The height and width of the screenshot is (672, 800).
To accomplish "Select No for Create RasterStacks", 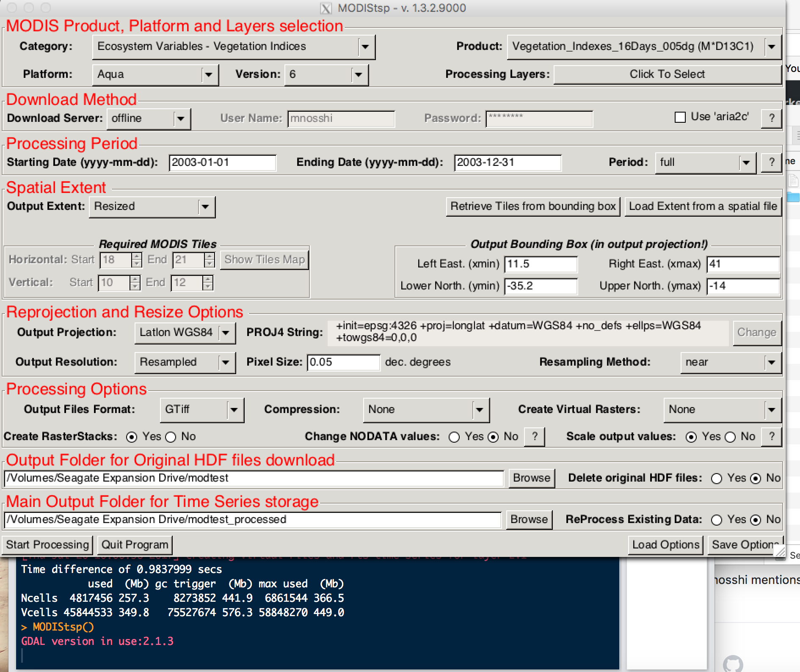I will [171, 437].
